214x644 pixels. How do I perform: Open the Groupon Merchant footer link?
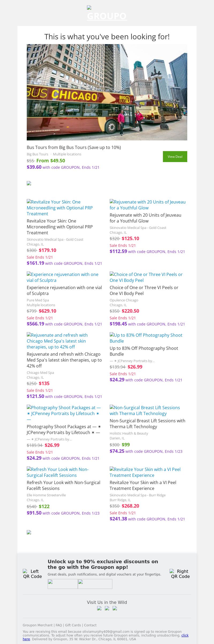tap(37, 625)
